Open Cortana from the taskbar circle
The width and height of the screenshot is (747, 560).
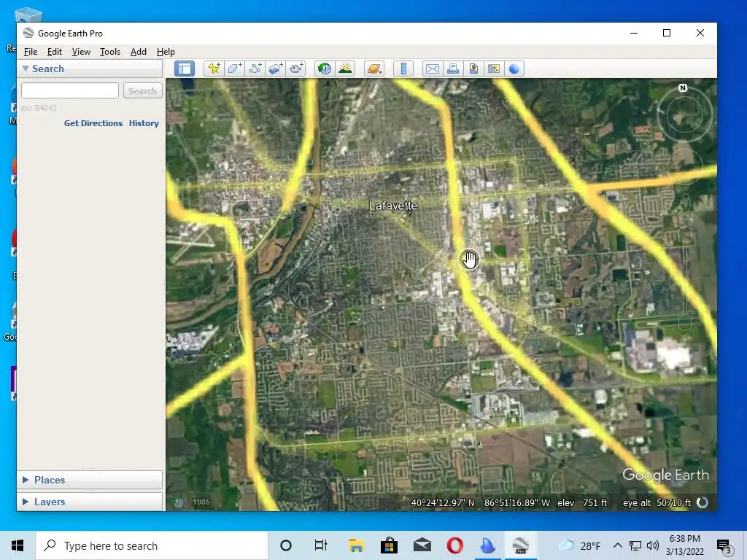(286, 545)
